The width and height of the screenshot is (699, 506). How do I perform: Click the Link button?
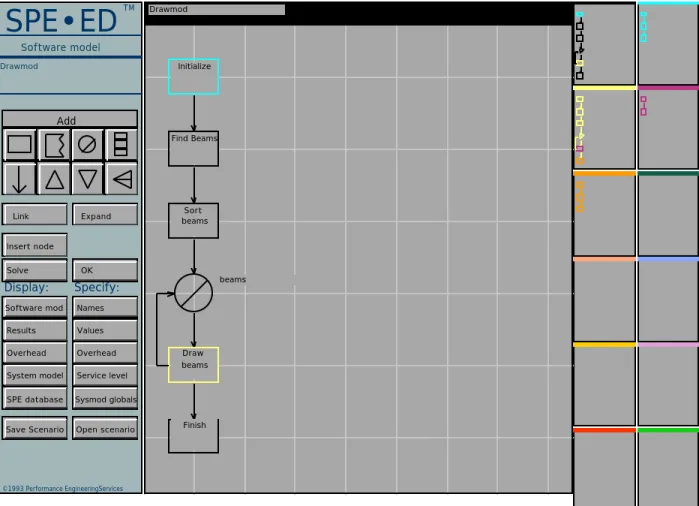coord(35,215)
